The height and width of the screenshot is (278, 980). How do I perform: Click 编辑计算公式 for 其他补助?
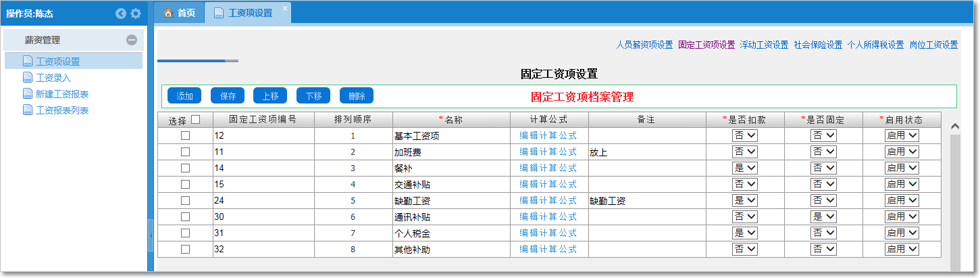(548, 250)
